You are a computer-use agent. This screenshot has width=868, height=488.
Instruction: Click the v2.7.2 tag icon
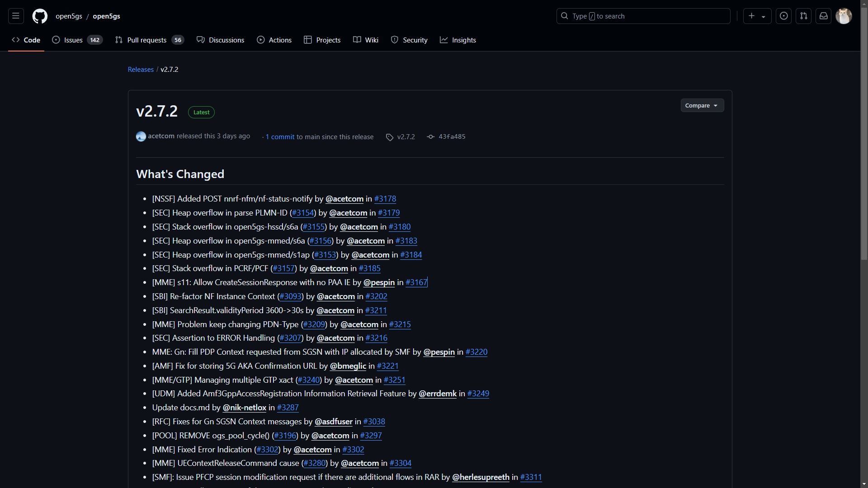point(390,137)
